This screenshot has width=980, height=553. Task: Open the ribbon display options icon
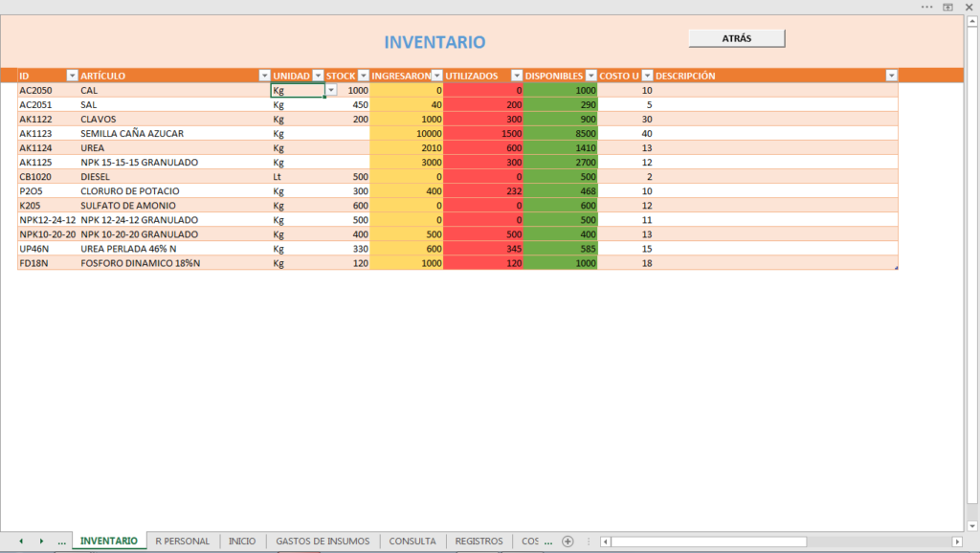point(948,7)
